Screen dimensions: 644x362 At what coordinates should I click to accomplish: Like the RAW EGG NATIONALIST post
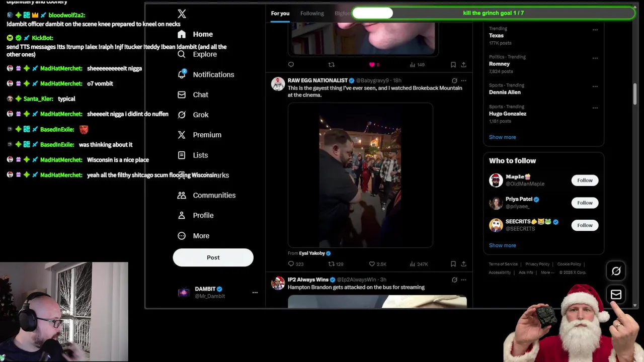(372, 264)
